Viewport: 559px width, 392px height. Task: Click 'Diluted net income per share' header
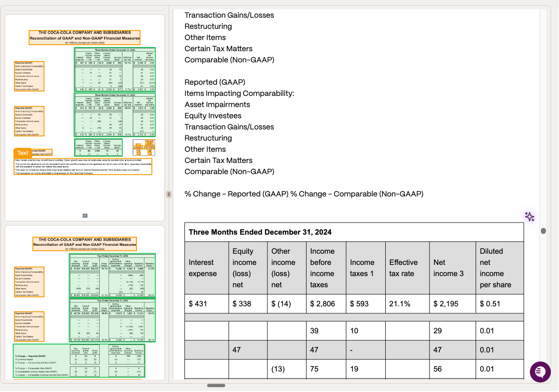pos(500,268)
